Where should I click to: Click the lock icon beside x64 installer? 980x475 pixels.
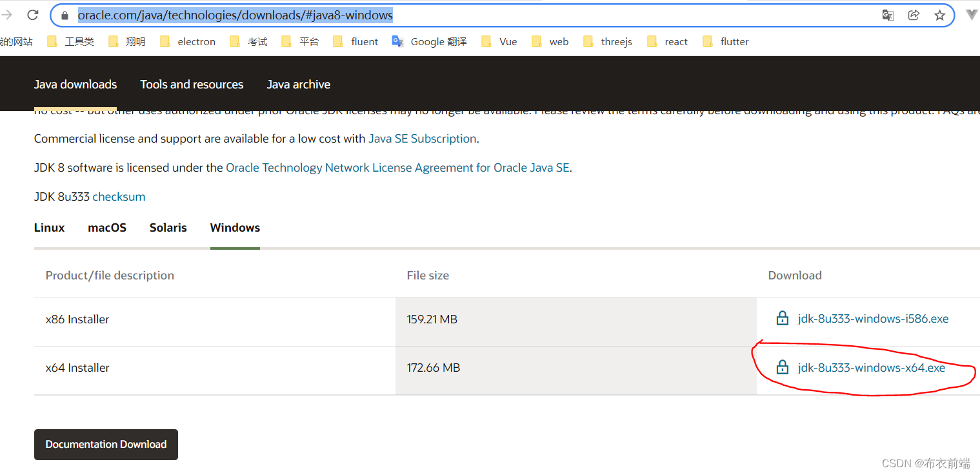point(782,368)
